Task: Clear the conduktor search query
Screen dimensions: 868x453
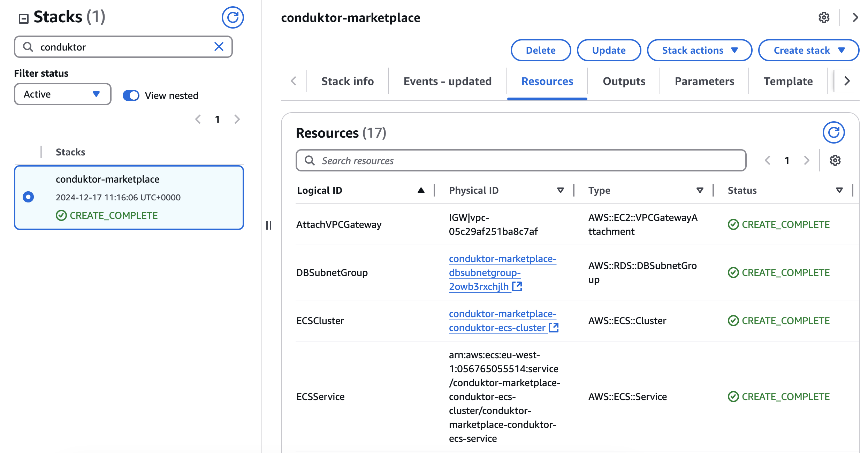Action: click(x=219, y=46)
